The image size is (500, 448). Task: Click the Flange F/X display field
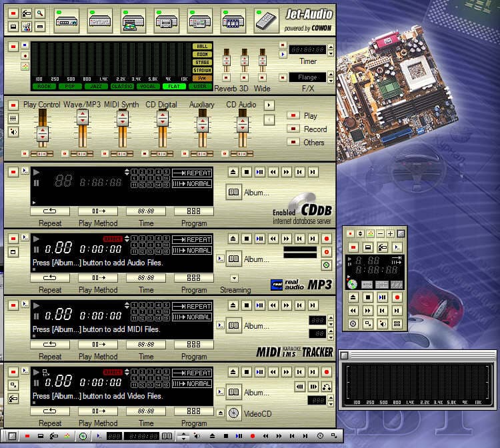pyautogui.click(x=307, y=77)
